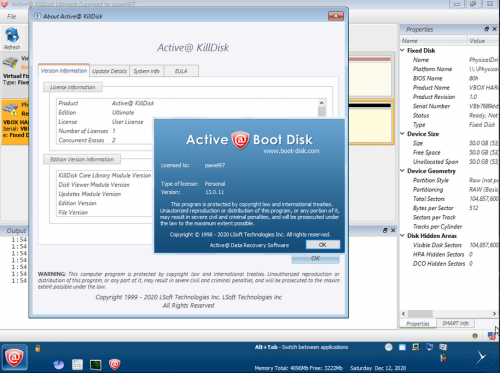The height and width of the screenshot is (373, 500).
Task: Open the Active@ start button on taskbar
Action: pyautogui.click(x=14, y=357)
